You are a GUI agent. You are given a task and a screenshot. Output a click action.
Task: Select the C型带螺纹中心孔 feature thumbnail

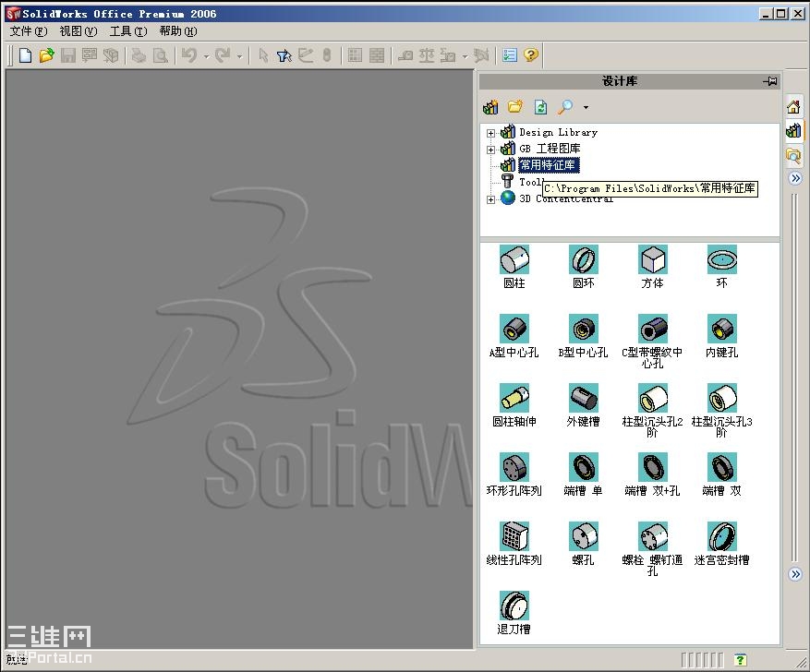point(652,329)
